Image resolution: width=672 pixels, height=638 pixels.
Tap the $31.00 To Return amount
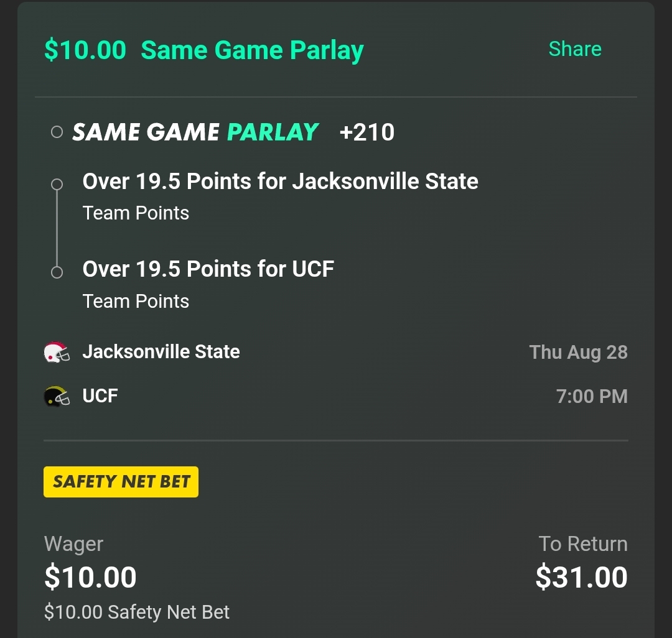pos(582,577)
